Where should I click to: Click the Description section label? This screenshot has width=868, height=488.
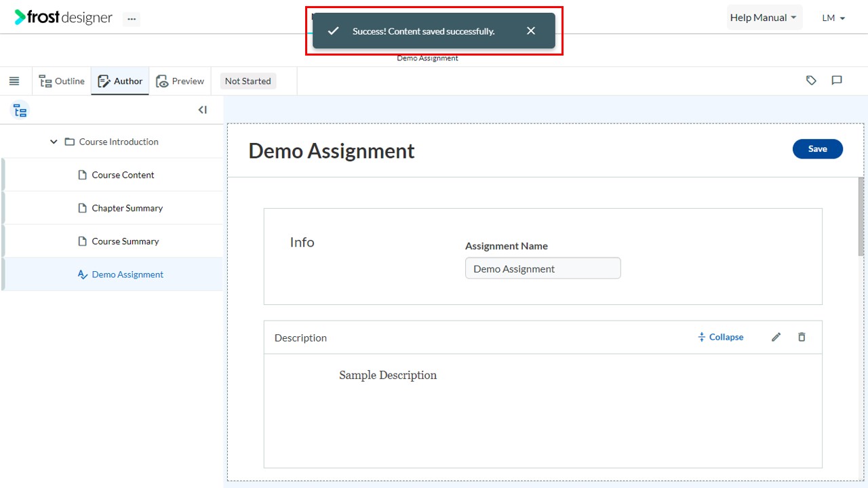300,338
